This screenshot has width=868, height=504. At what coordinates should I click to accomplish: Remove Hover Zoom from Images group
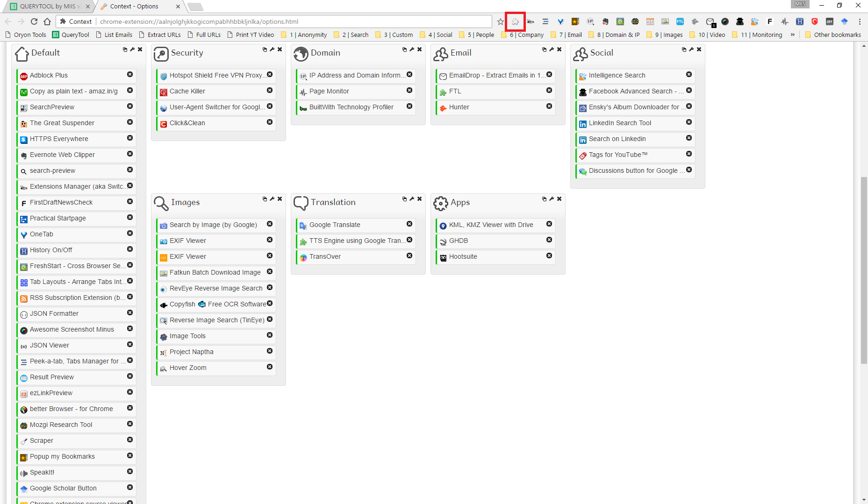[x=270, y=367]
